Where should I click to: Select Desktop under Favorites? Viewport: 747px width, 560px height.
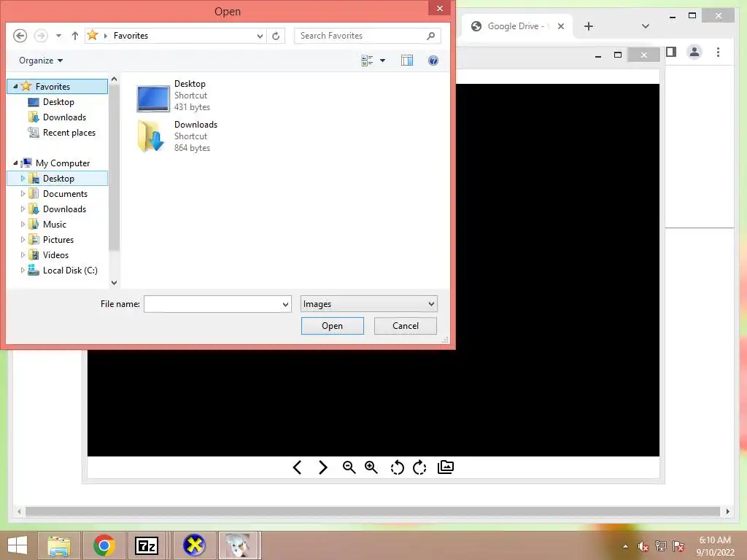pyautogui.click(x=58, y=102)
